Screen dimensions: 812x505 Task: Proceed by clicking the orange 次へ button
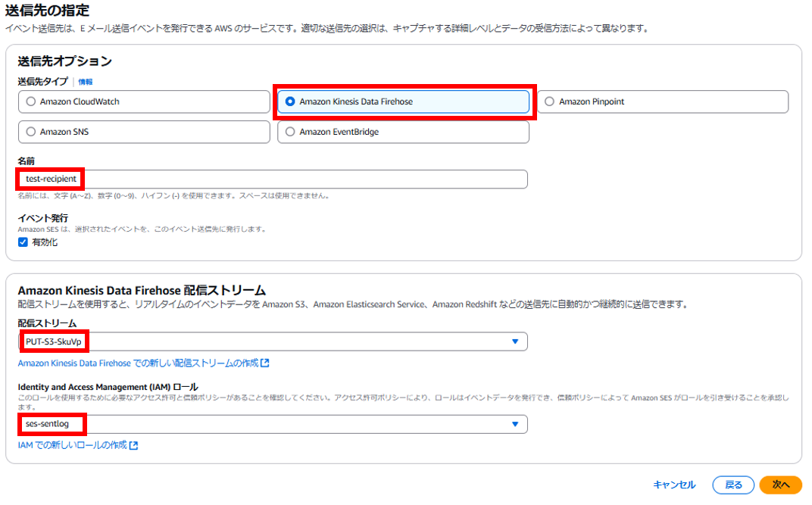[x=780, y=485]
